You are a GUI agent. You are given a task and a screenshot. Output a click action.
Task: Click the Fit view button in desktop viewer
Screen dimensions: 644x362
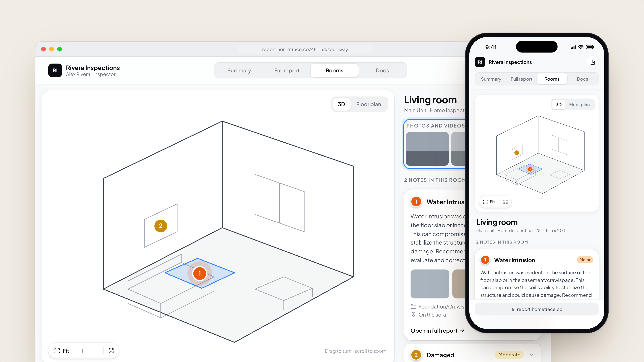(62, 351)
